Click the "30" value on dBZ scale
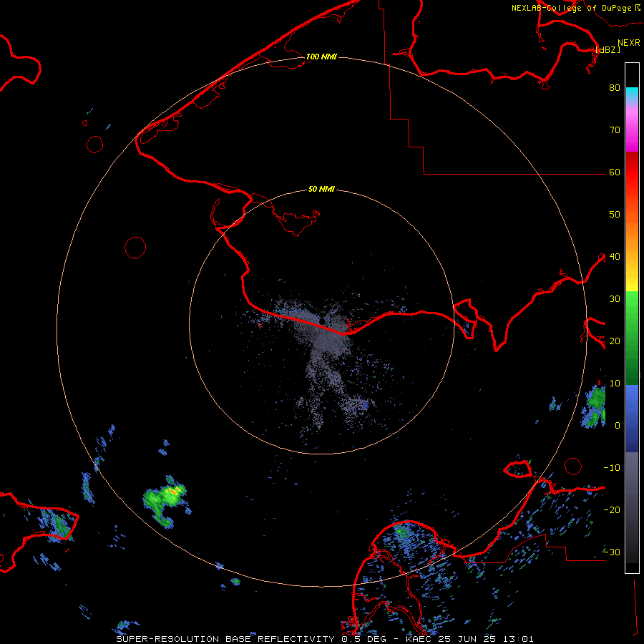Viewport: 644px width, 644px height. (615, 298)
